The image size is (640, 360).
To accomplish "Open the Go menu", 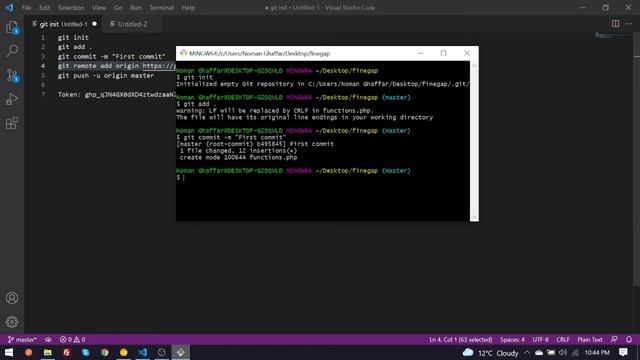I will pos(118,8).
